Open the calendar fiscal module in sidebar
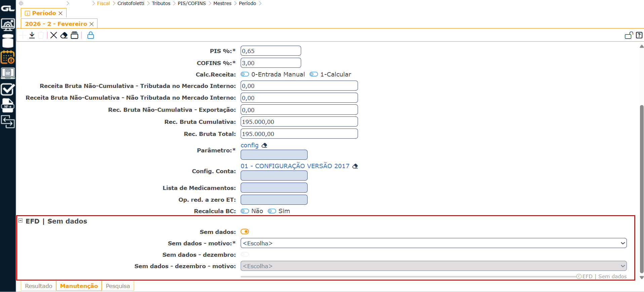 click(x=8, y=57)
